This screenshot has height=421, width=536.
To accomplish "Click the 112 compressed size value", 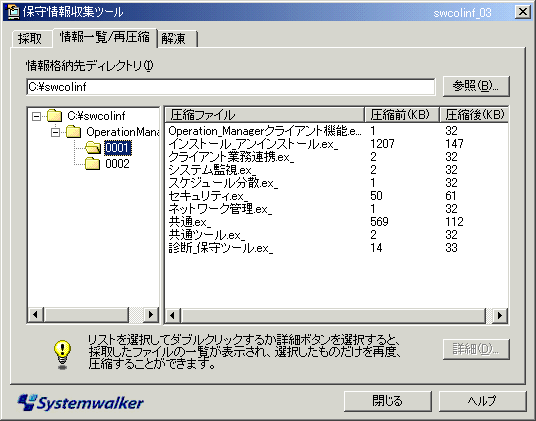I will pos(454,222).
